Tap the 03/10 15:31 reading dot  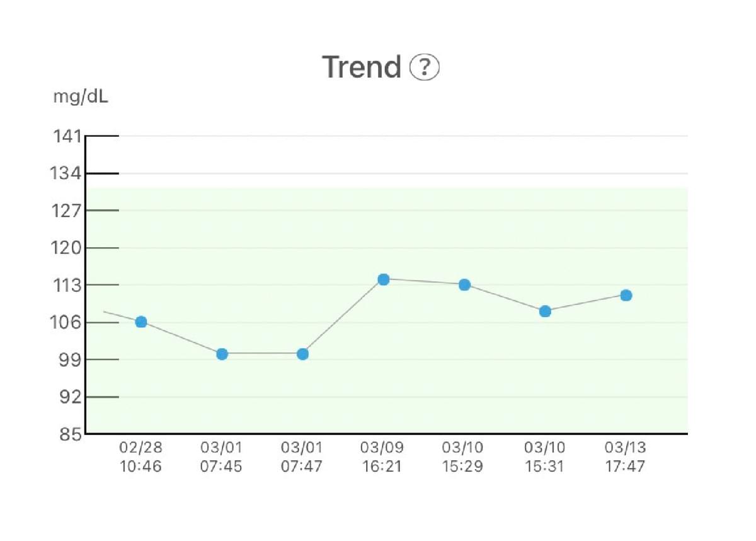tap(545, 311)
